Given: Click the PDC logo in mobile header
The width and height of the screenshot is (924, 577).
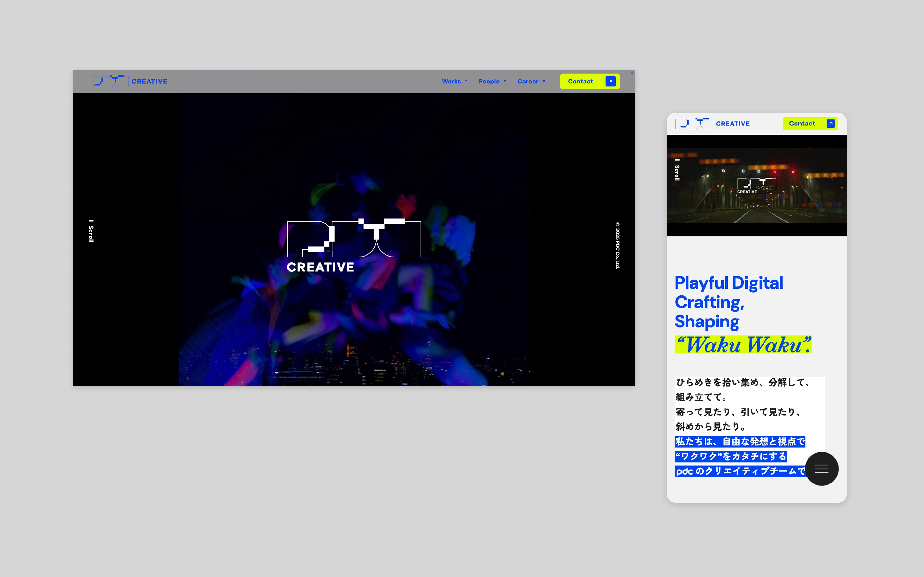Looking at the screenshot, I should (x=694, y=124).
